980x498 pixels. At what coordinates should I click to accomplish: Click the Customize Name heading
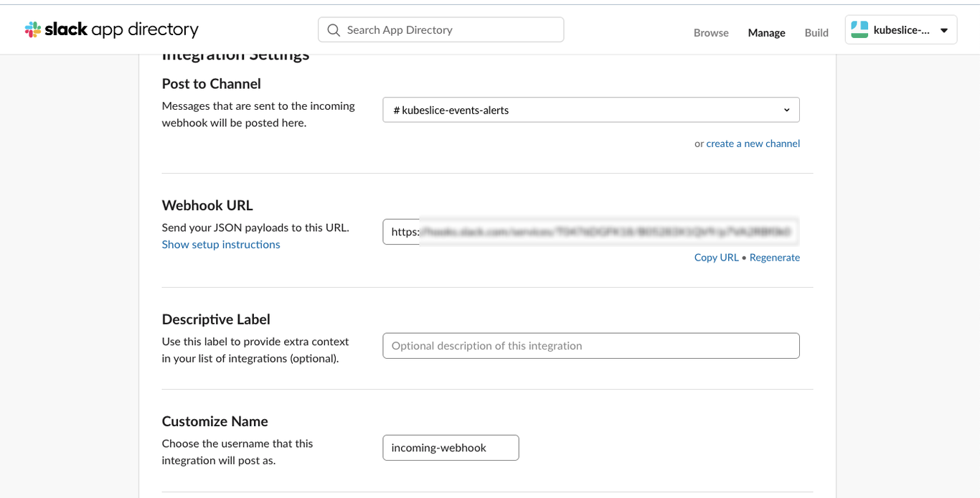215,421
